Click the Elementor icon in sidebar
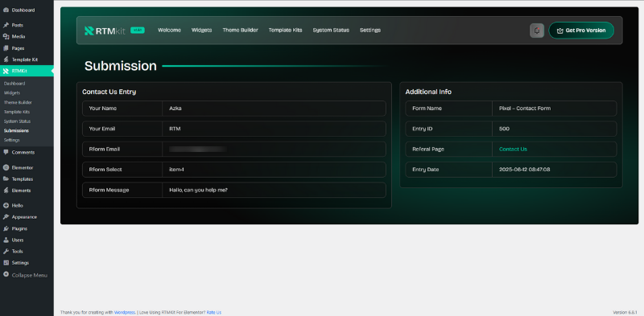Image resolution: width=644 pixels, height=316 pixels. click(x=6, y=167)
